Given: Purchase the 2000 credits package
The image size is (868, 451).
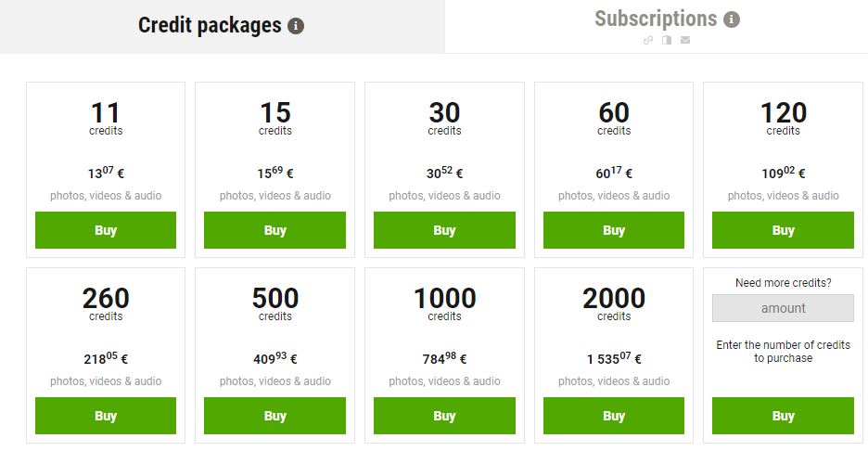Looking at the screenshot, I should [x=613, y=416].
